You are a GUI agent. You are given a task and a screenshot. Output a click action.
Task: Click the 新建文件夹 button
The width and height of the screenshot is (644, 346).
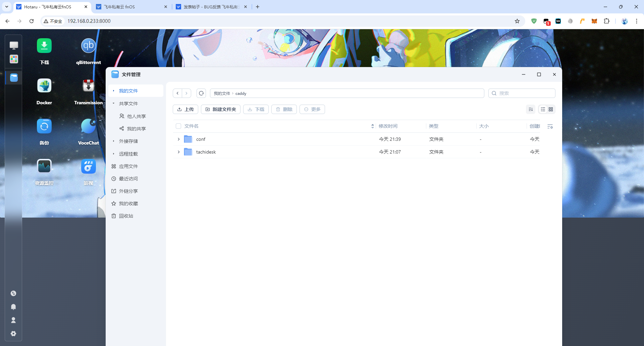point(221,109)
